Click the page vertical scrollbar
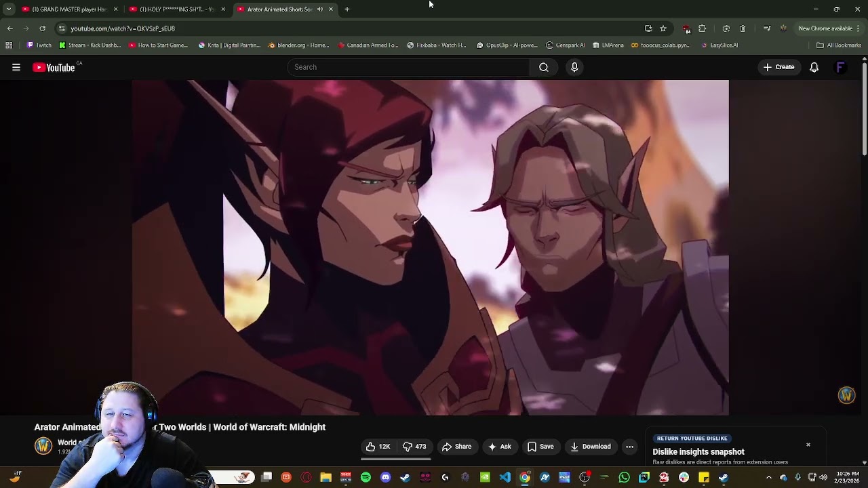This screenshot has width=868, height=488. pos(864,108)
